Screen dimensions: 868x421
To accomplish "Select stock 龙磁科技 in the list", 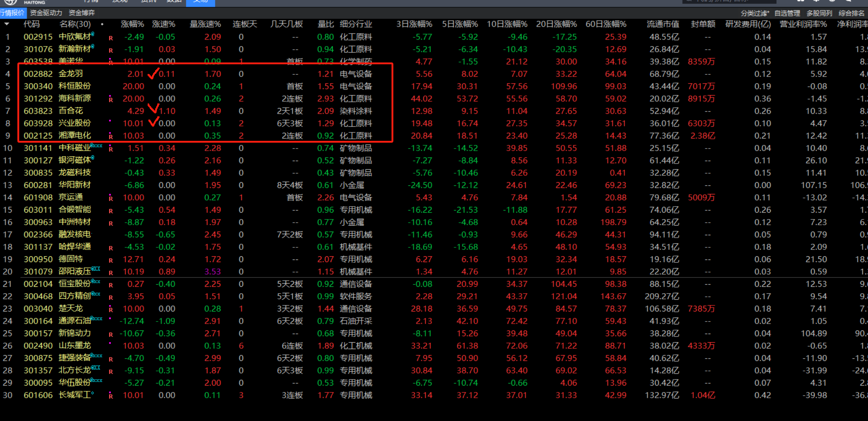I will click(x=75, y=173).
